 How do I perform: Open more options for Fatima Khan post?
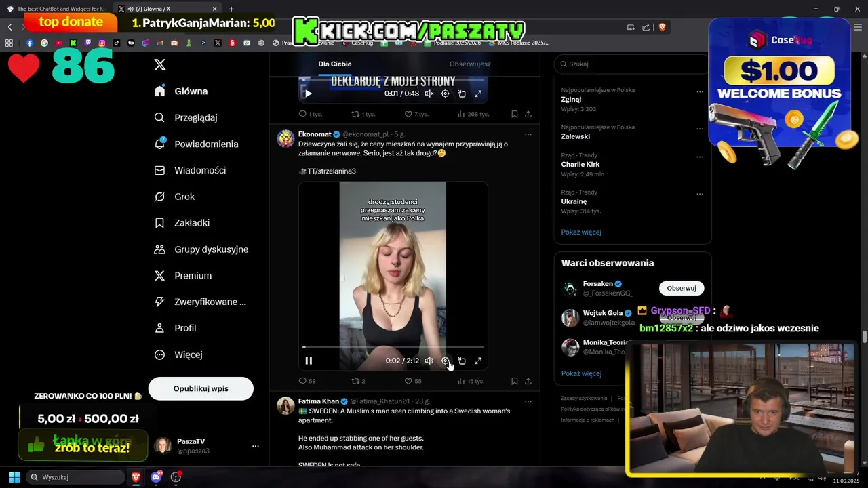pos(528,401)
